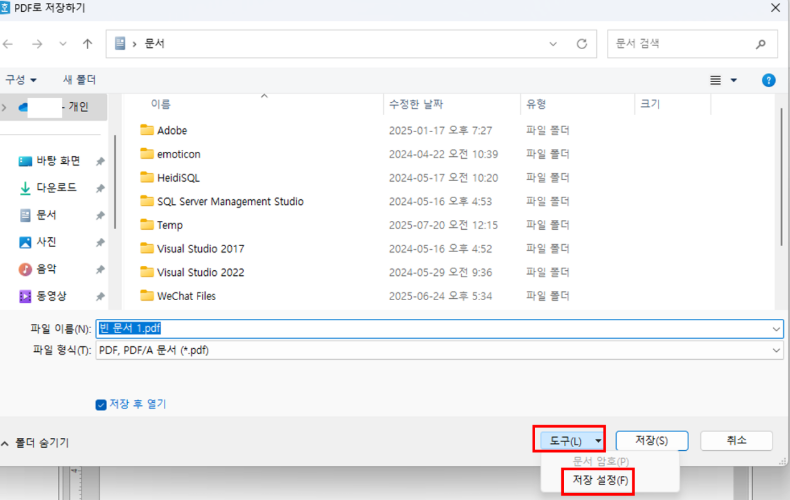Click the sidebar navigation scrollbar
The height and width of the screenshot is (500, 790).
(x=115, y=181)
